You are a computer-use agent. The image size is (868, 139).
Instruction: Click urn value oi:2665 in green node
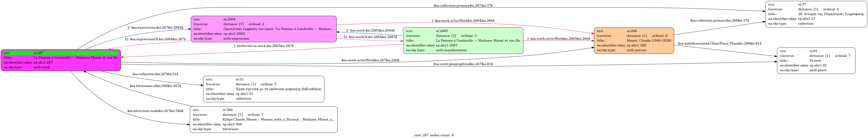pyautogui.click(x=442, y=31)
